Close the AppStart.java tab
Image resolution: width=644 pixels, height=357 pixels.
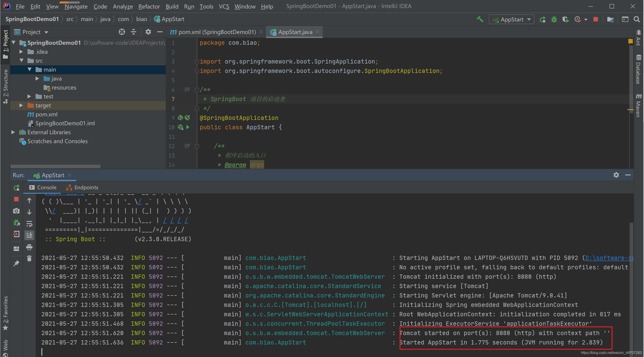[x=317, y=32]
